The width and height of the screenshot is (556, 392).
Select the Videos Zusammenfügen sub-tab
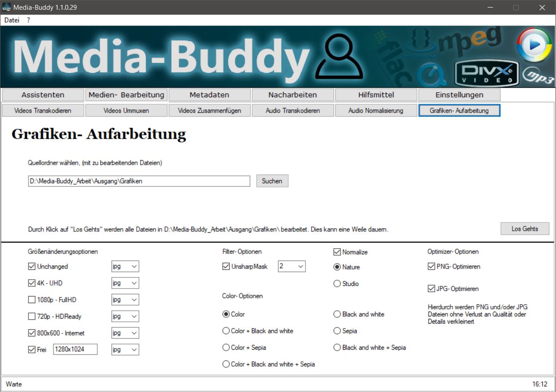(x=210, y=111)
